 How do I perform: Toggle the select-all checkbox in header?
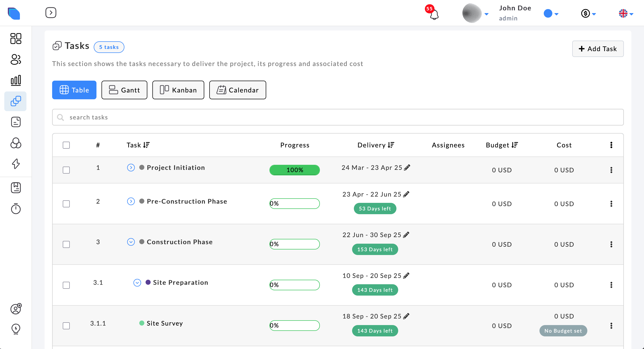(x=66, y=145)
